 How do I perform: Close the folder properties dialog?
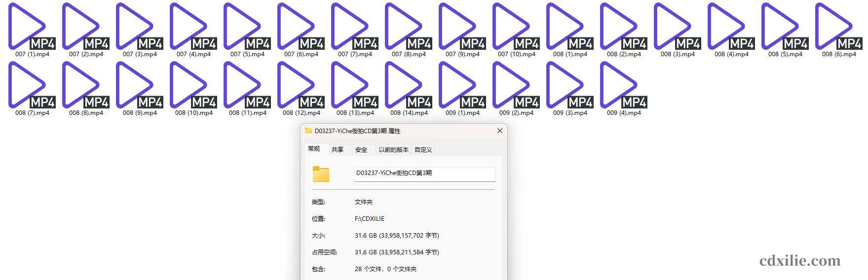[499, 131]
